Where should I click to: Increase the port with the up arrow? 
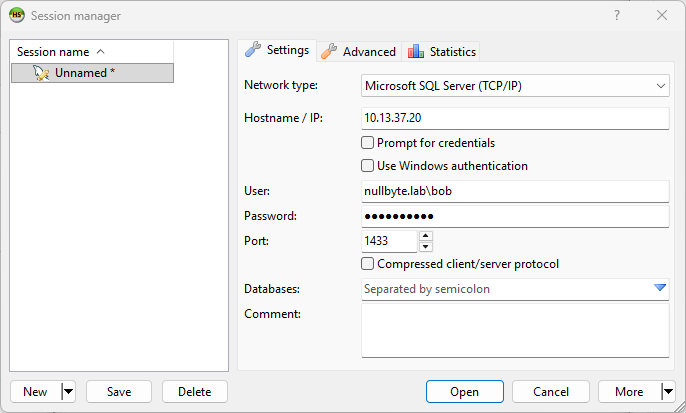pos(426,236)
